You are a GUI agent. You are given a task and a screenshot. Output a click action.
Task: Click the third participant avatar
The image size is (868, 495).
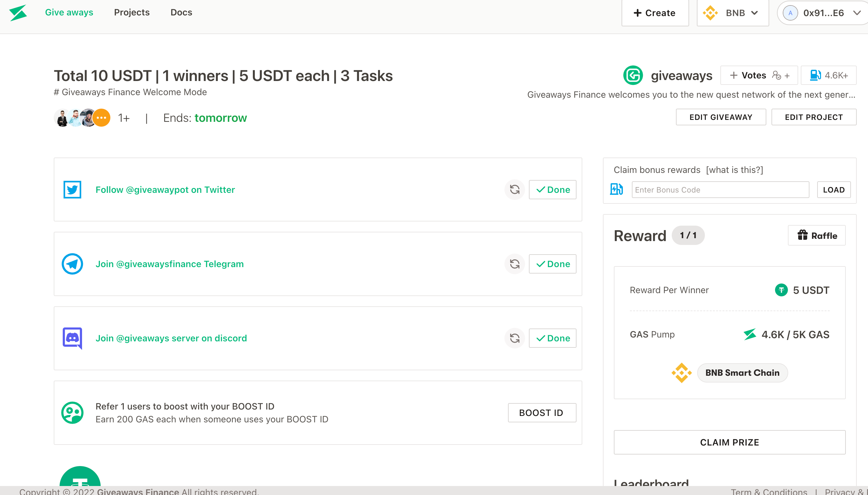coord(88,118)
